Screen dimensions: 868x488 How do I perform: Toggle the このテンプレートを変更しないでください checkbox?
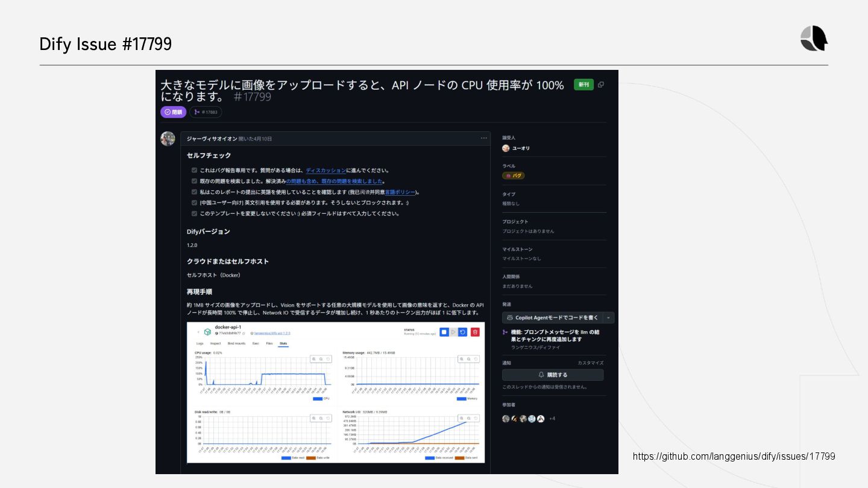pyautogui.click(x=194, y=213)
